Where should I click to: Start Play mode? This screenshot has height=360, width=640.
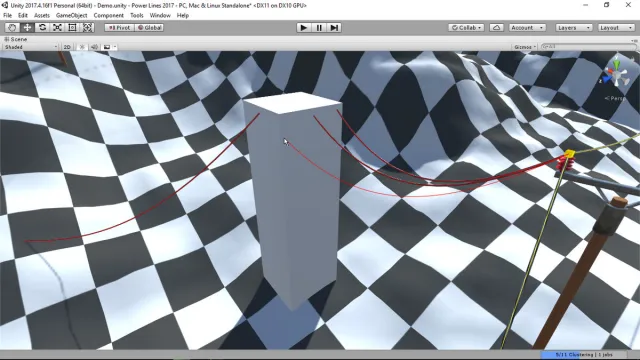pos(303,27)
